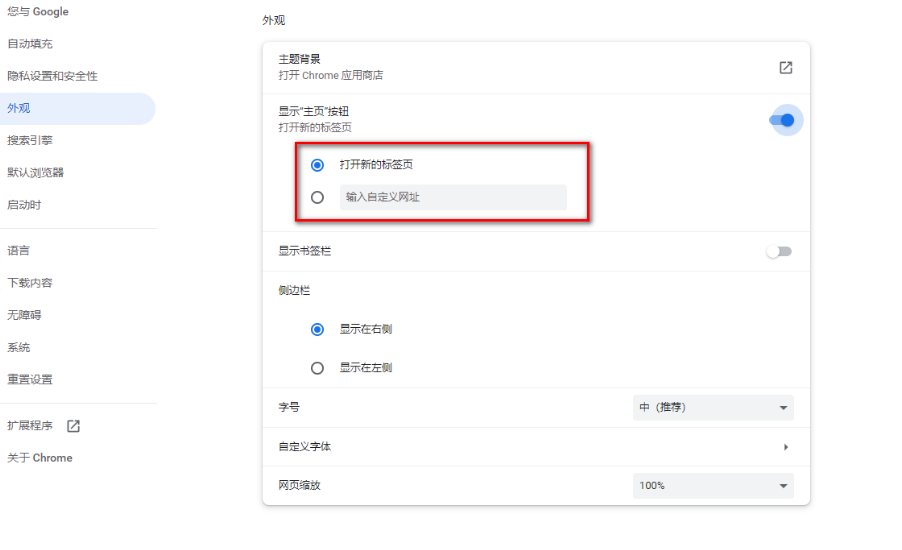Open 重置设置 section

point(30,379)
